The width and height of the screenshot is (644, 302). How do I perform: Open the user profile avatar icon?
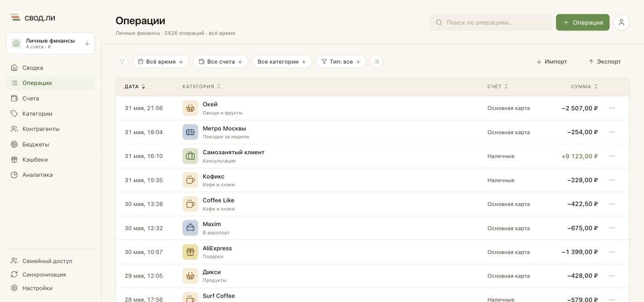[x=621, y=22]
